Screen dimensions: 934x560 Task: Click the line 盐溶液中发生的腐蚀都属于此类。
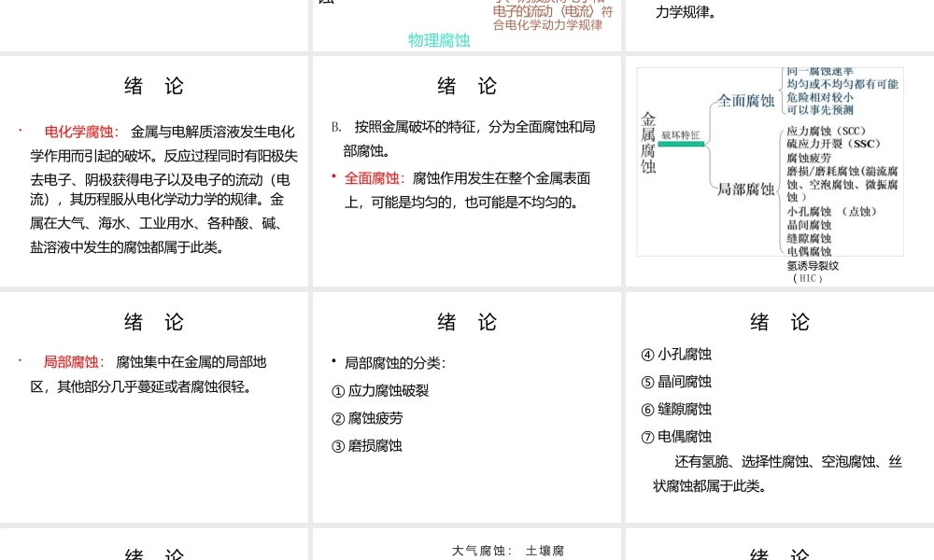pos(127,247)
